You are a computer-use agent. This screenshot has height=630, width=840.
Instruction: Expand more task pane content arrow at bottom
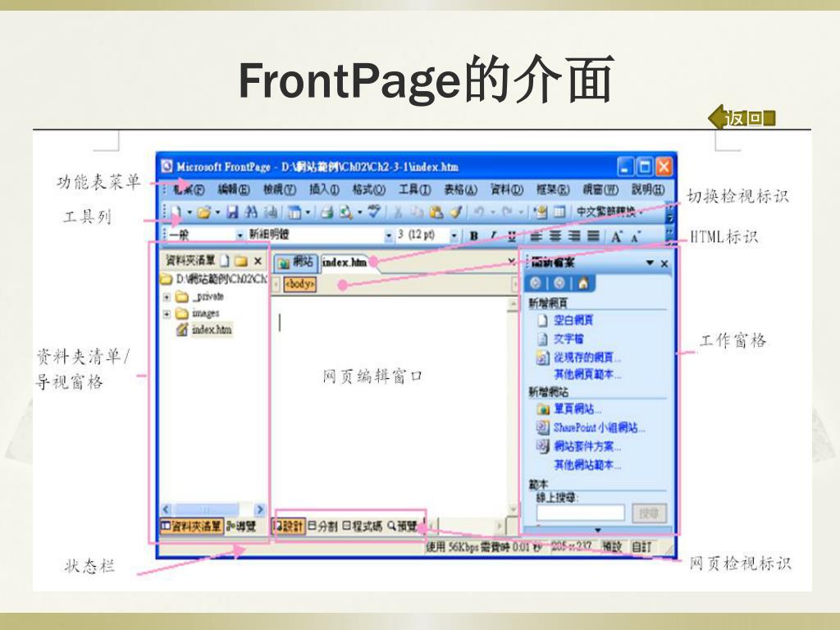[x=598, y=530]
